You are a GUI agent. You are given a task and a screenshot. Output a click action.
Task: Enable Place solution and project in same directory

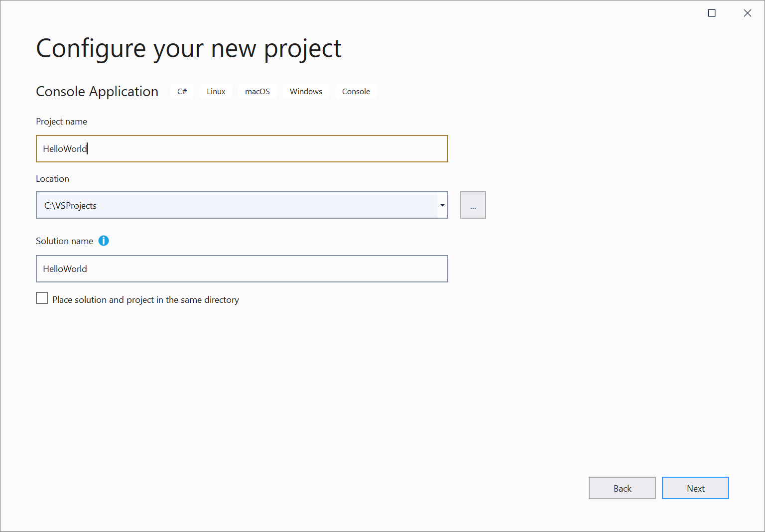(42, 297)
